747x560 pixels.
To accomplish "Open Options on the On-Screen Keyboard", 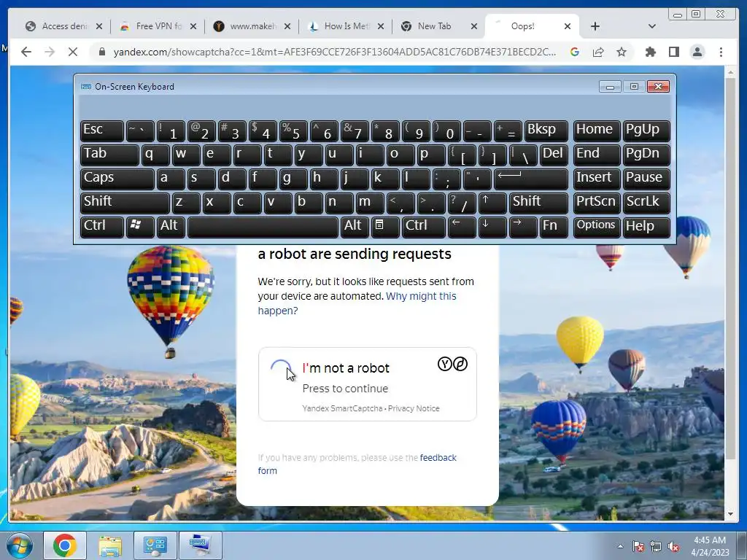I will click(597, 227).
